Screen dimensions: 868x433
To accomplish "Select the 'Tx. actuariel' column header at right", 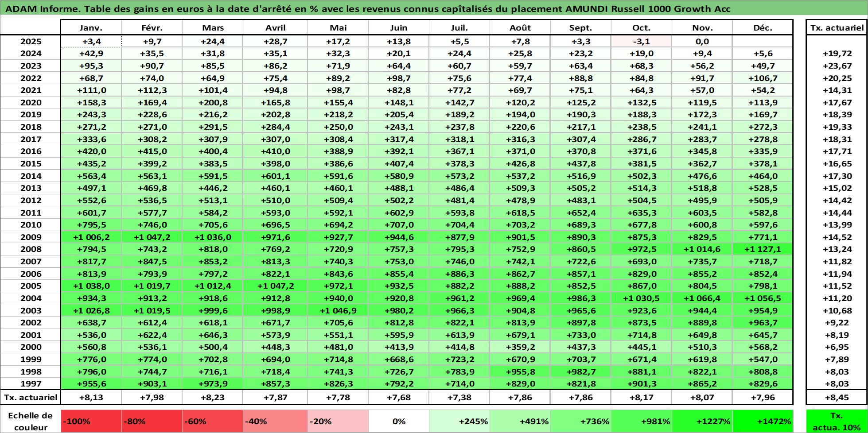I will (837, 27).
